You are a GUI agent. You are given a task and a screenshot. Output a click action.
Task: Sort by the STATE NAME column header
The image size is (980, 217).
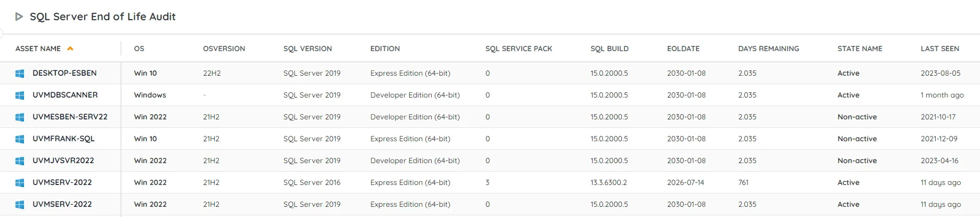click(x=860, y=49)
